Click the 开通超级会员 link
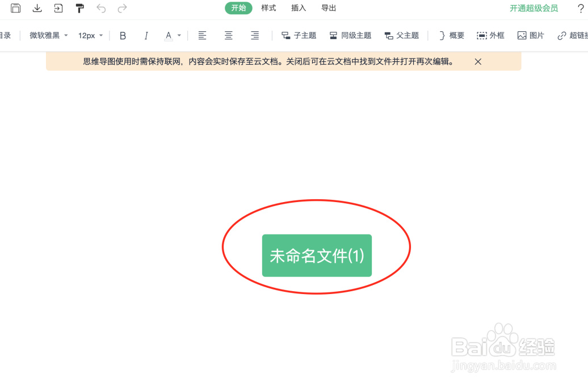Image resolution: width=588 pixels, height=386 pixels. click(x=534, y=9)
